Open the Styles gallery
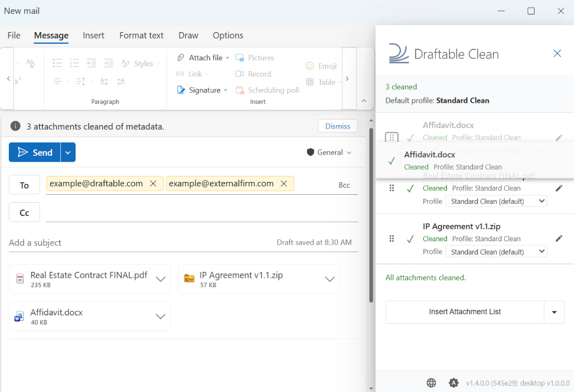Viewport: 574px width, 392px height. [140, 63]
